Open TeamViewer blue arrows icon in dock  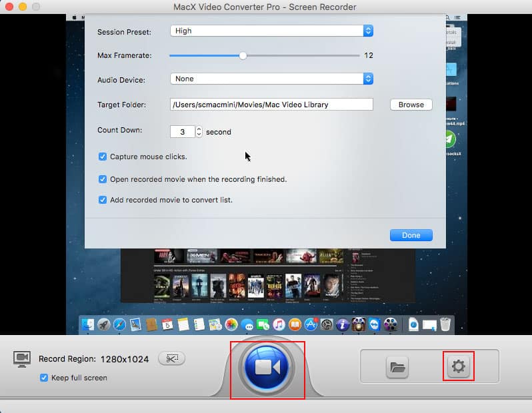click(x=375, y=325)
